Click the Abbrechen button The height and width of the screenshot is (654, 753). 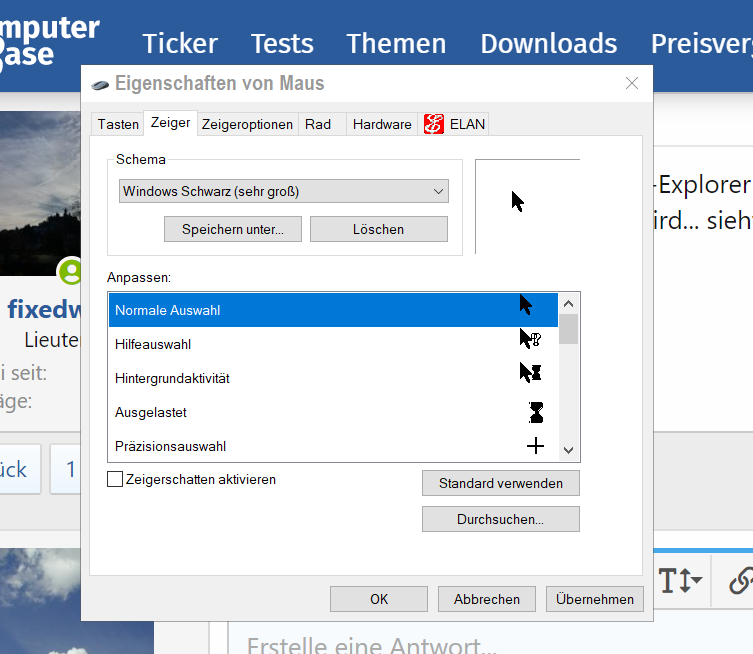(x=487, y=599)
